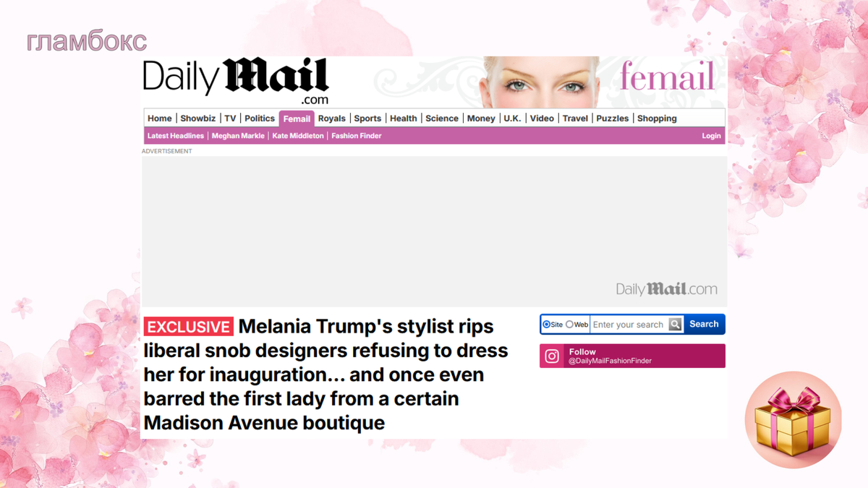Click the blue Search button

tap(704, 324)
